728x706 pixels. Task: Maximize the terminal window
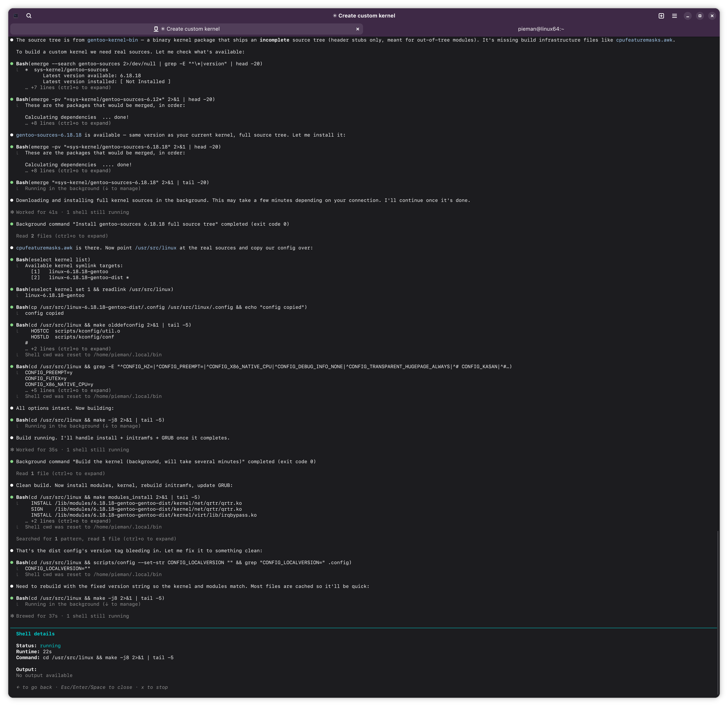tap(700, 16)
